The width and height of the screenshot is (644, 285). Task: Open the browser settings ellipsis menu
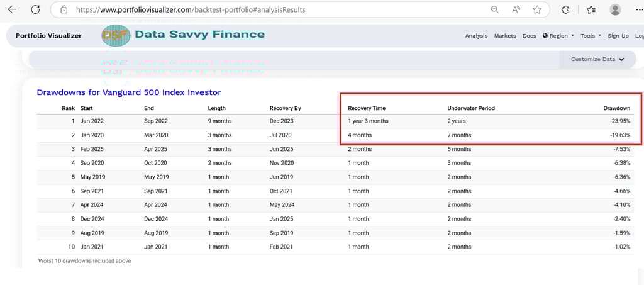(x=639, y=9)
